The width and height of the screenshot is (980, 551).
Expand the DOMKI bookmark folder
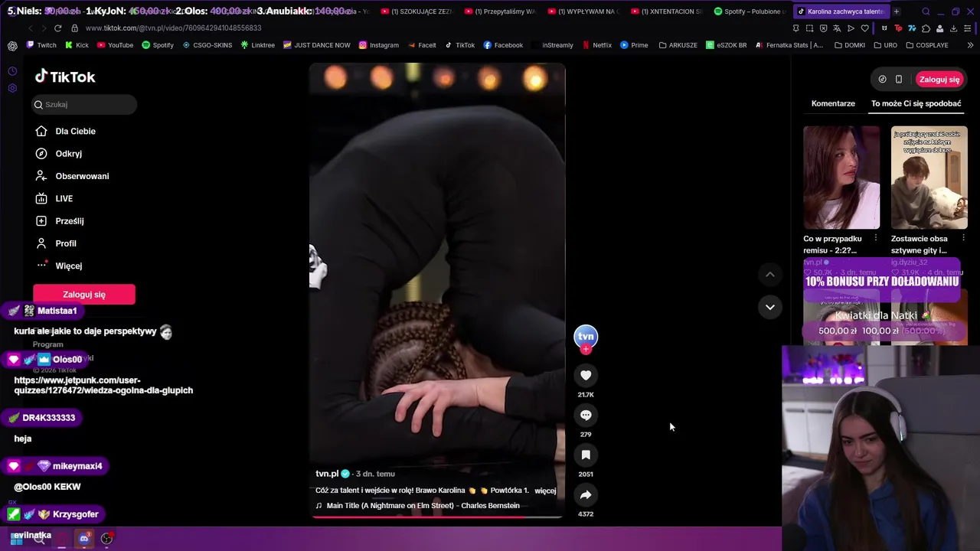[x=849, y=45]
